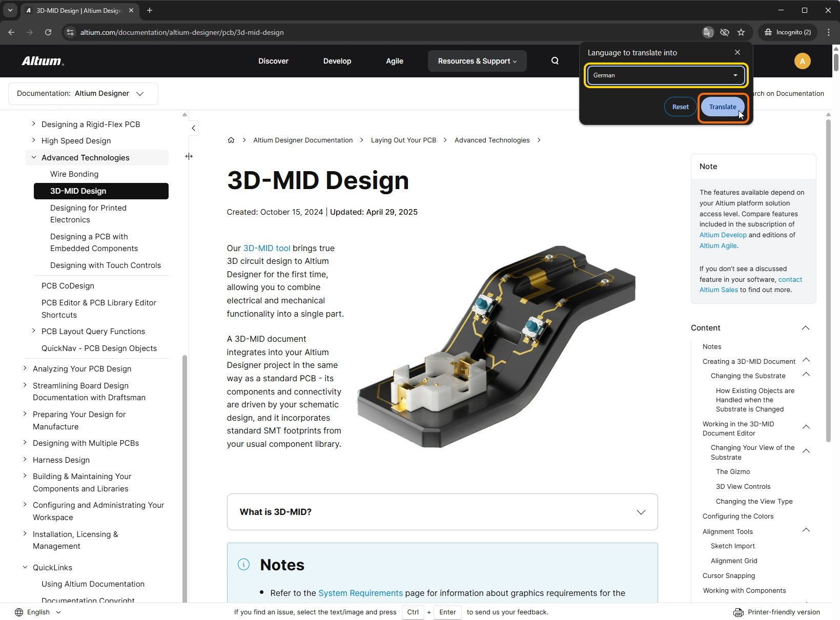Screen dimensions: 840x620
Task: Collapse the Alignment Tools contents entry
Action: pos(806,530)
